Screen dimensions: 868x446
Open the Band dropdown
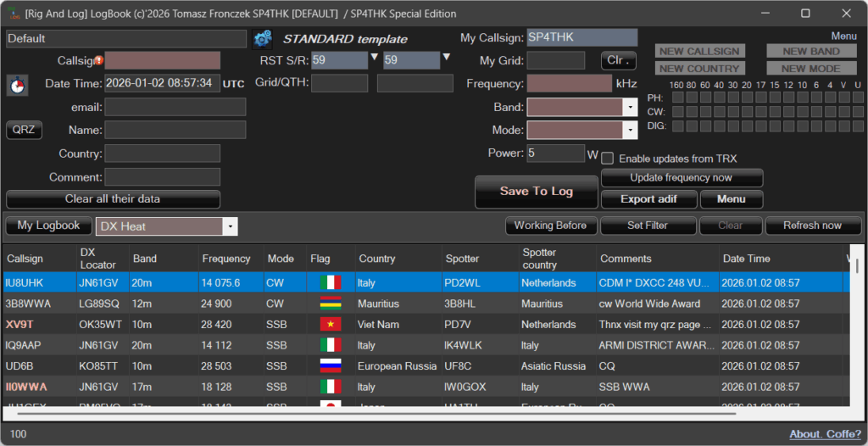(629, 108)
